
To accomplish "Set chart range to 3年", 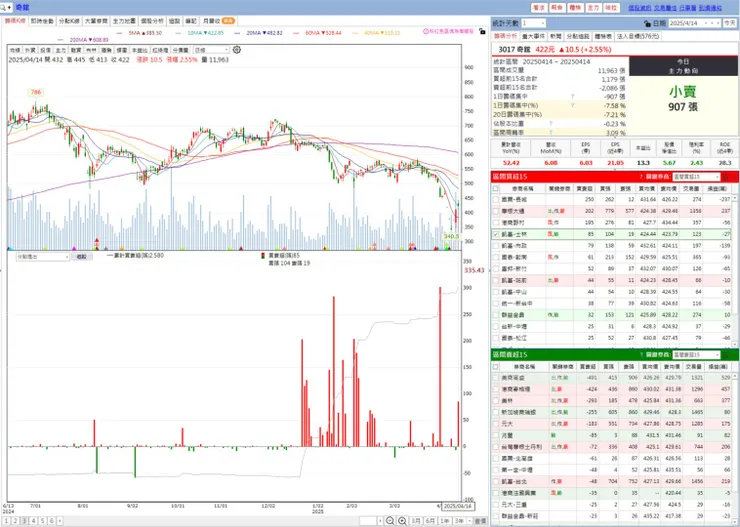I will pyautogui.click(x=458, y=521).
